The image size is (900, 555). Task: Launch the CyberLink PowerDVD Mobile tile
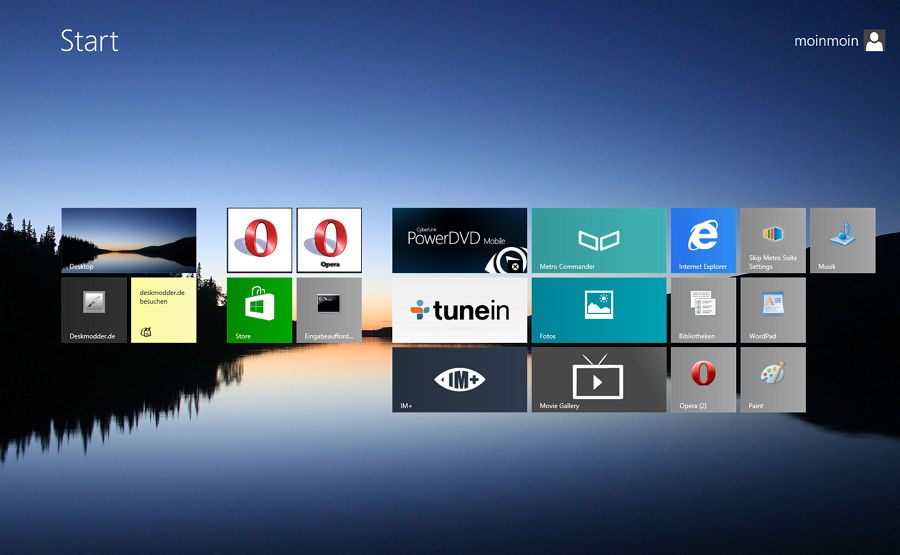[459, 240]
